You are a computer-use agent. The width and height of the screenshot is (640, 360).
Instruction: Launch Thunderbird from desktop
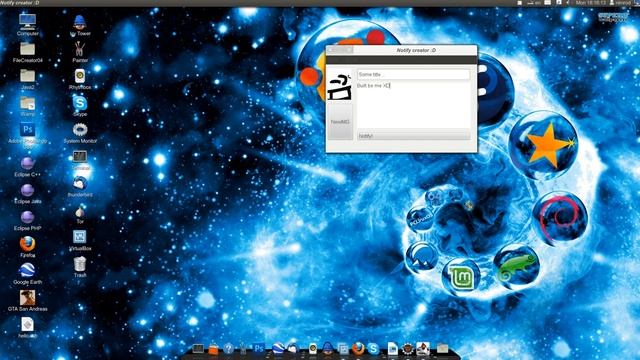pos(80,186)
